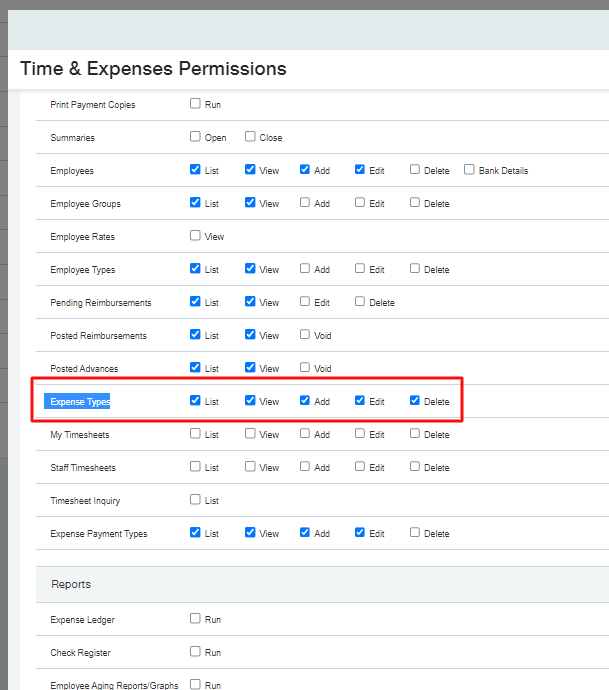Enable Edit for Pending Reimbursements
Image resolution: width=609 pixels, height=690 pixels.
pyautogui.click(x=304, y=301)
